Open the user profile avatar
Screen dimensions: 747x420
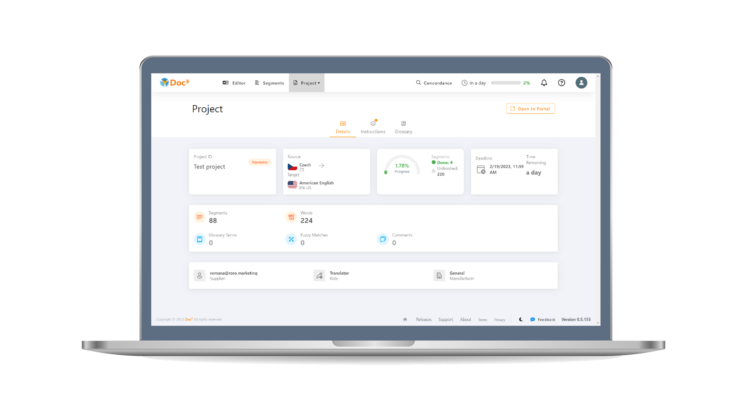point(581,82)
